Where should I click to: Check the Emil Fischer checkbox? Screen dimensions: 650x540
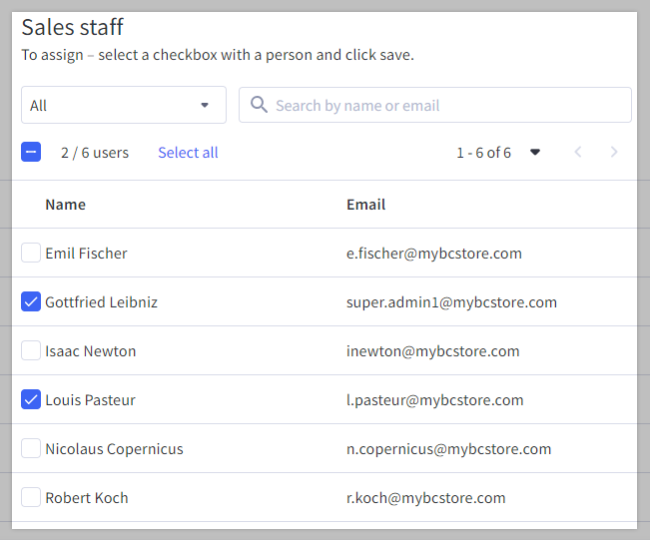(x=31, y=253)
